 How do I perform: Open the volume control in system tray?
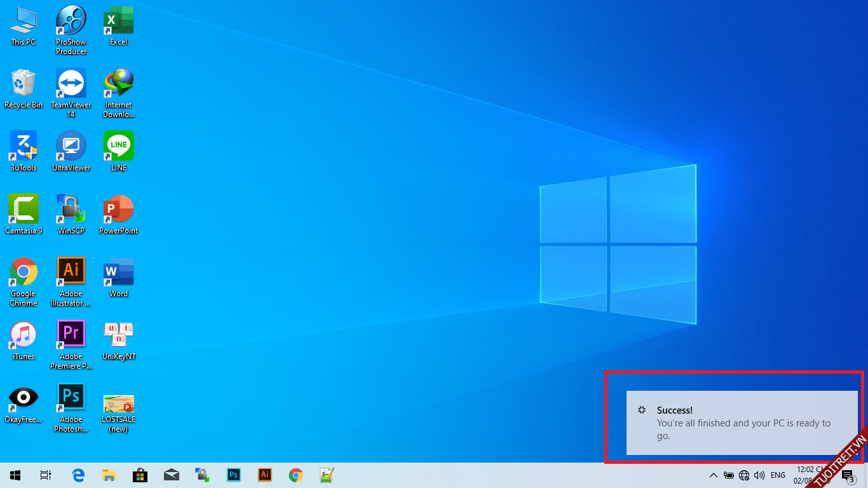tap(759, 475)
